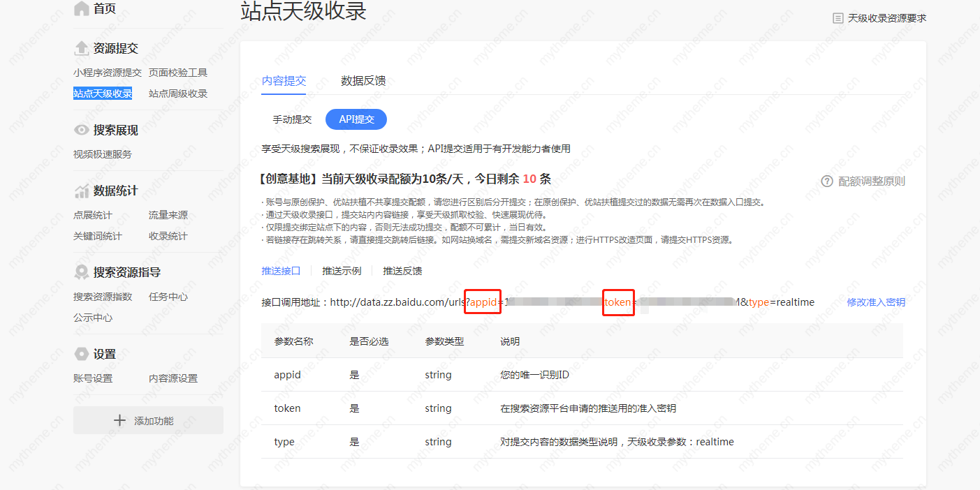Click the 搜索展现 eye icon
This screenshot has height=490, width=980.
click(80, 128)
